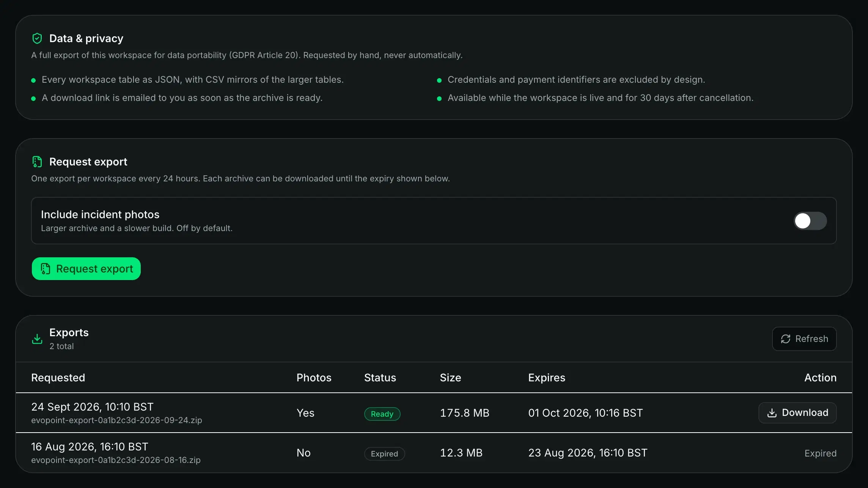The height and width of the screenshot is (488, 868).
Task: Click the file icon beside Request export heading
Action: 37,162
